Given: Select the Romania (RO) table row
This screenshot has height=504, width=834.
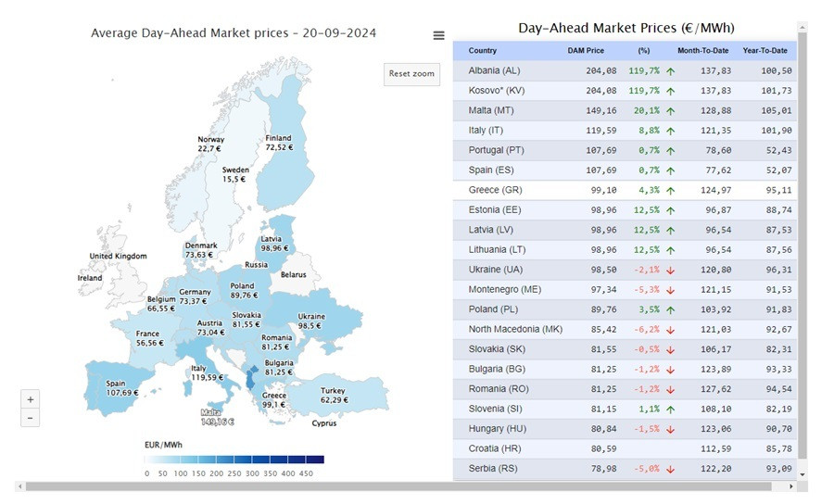Looking at the screenshot, I should (x=625, y=389).
